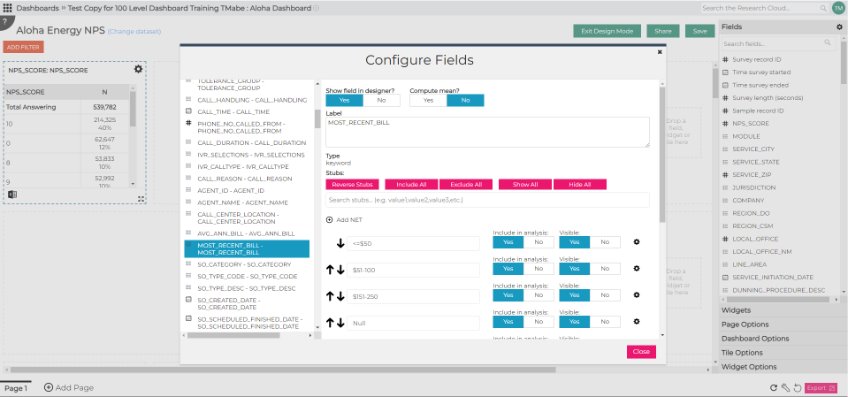Expand the Widgets section
This screenshot has width=848, height=397.
[x=782, y=310]
